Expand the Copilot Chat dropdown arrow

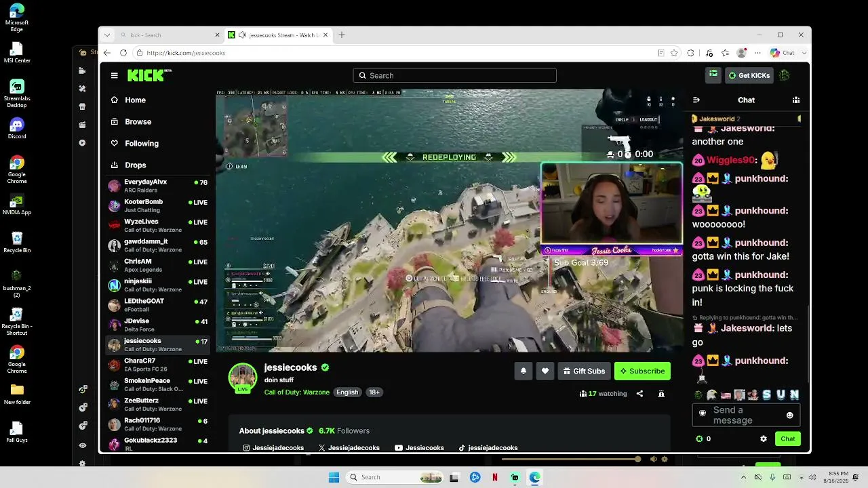804,53
